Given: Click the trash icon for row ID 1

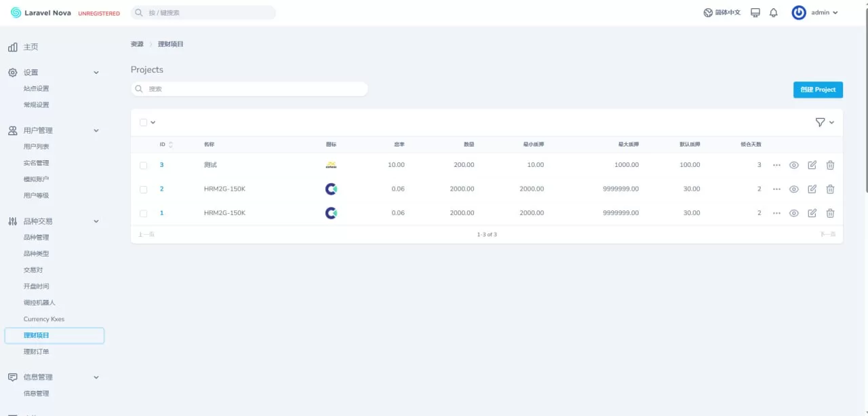Looking at the screenshot, I should click(830, 213).
